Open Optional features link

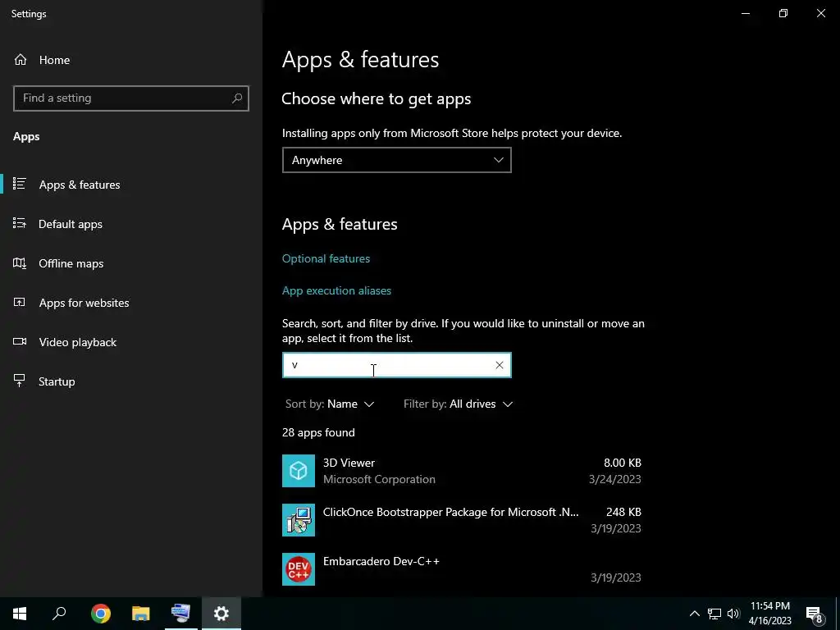326,258
